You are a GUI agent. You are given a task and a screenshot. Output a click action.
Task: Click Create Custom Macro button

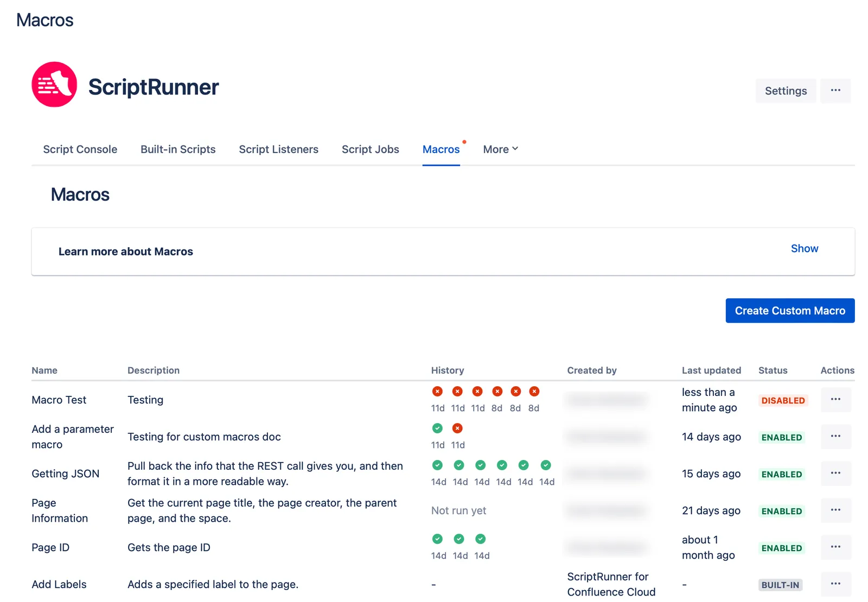click(x=790, y=311)
